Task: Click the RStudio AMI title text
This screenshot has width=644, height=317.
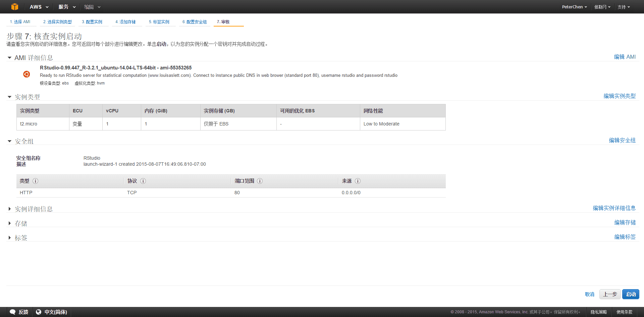Action: 116,68
